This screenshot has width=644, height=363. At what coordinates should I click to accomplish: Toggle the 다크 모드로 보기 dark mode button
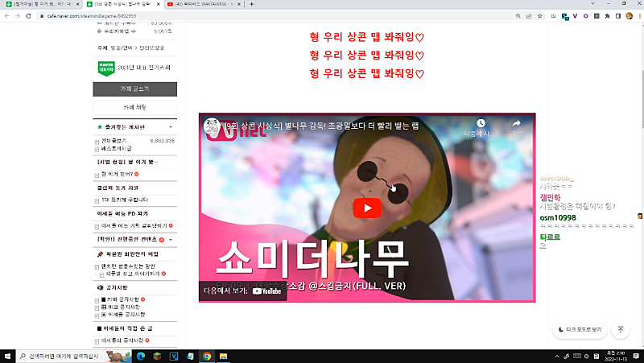tap(579, 329)
